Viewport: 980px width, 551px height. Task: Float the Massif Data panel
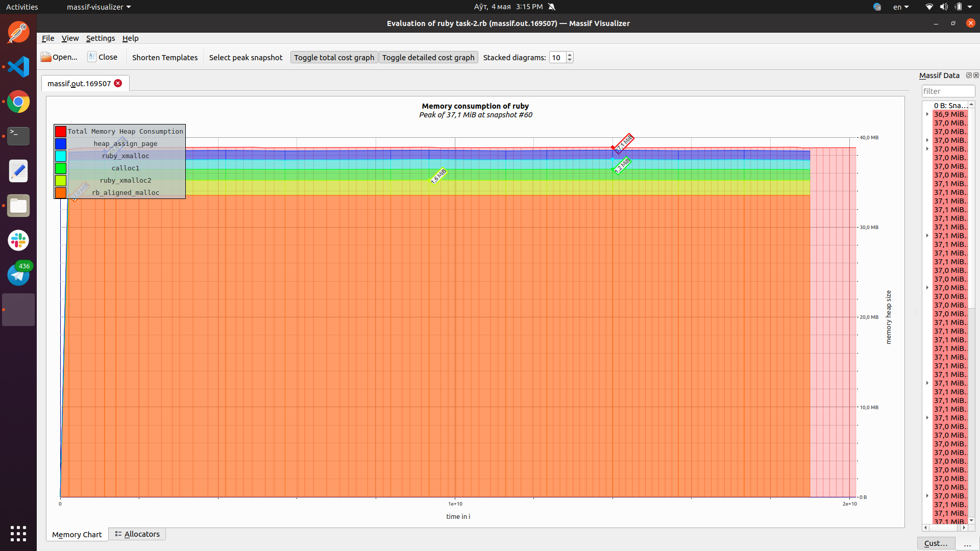969,76
